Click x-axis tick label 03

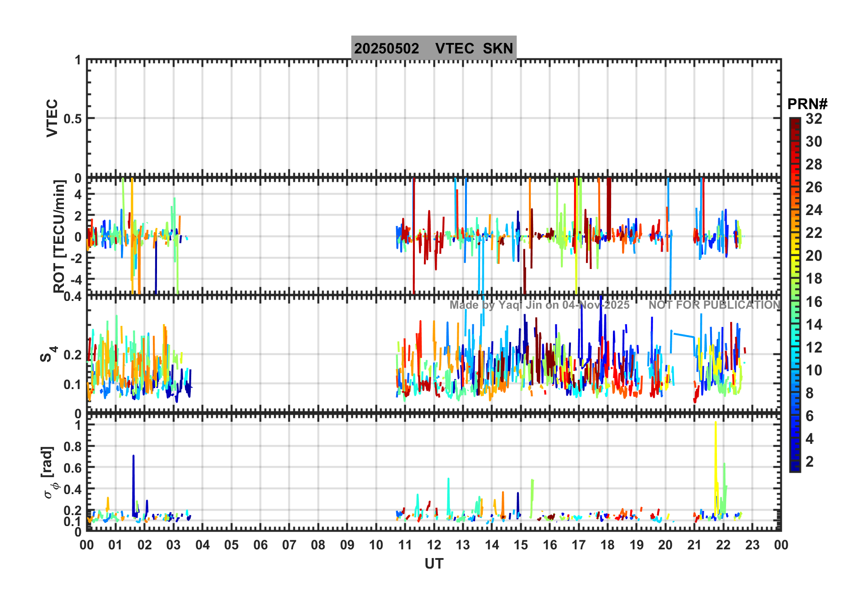pyautogui.click(x=173, y=545)
